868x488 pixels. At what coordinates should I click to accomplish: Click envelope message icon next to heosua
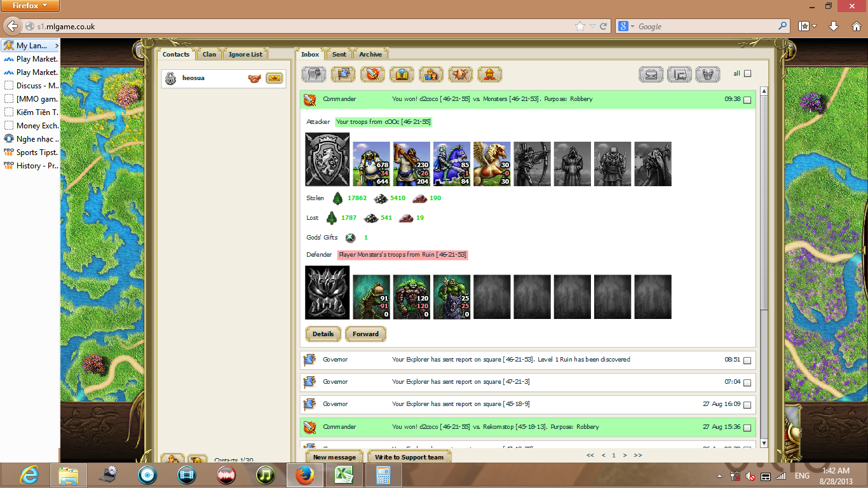point(274,78)
